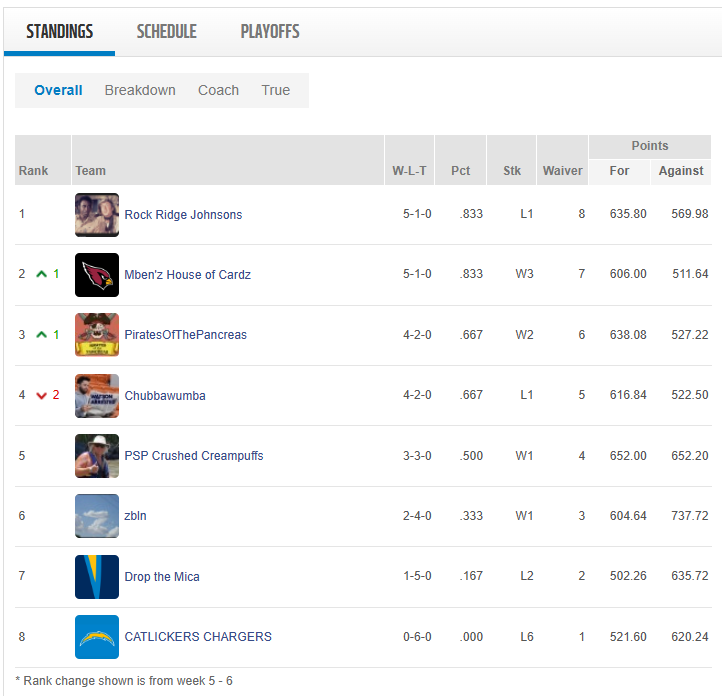Show the Breakdown standings view
Image resolution: width=722 pixels, height=696 pixels.
140,90
